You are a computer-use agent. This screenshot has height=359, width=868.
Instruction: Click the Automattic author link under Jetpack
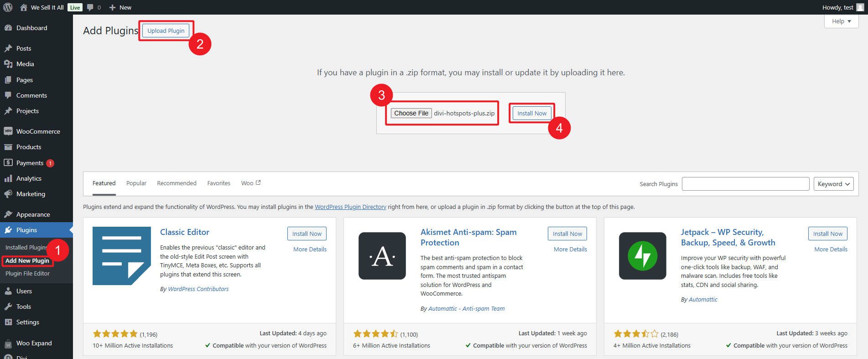point(703,299)
